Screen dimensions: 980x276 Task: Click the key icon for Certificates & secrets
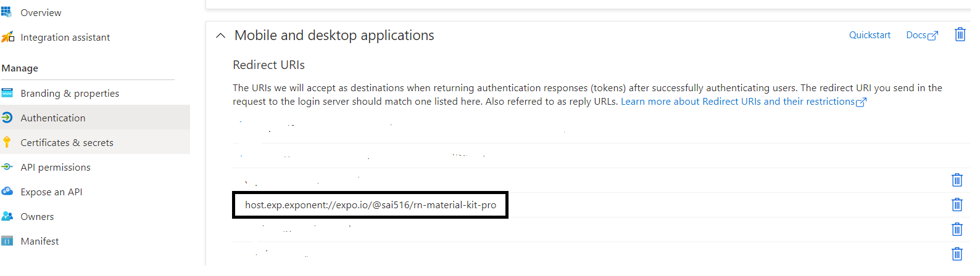coord(7,142)
